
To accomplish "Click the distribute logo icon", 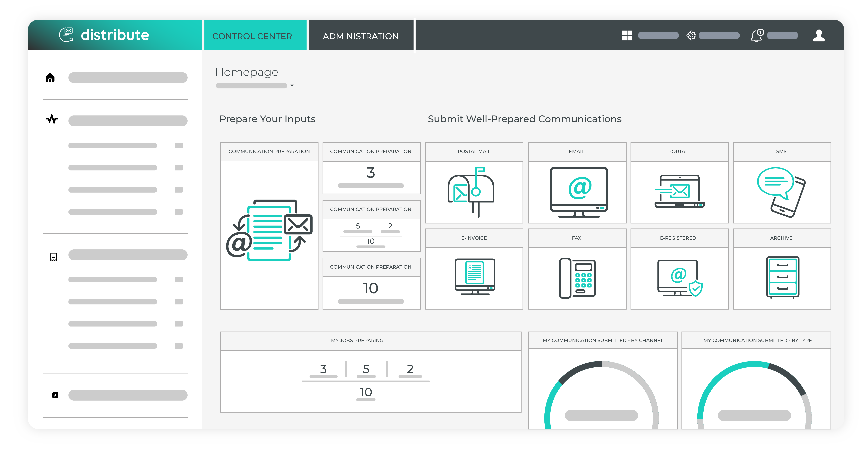I will (66, 35).
